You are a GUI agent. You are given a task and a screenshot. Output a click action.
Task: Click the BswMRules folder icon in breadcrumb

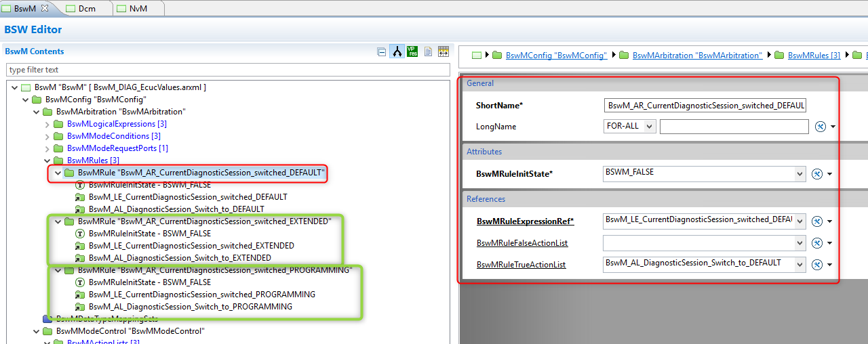779,55
